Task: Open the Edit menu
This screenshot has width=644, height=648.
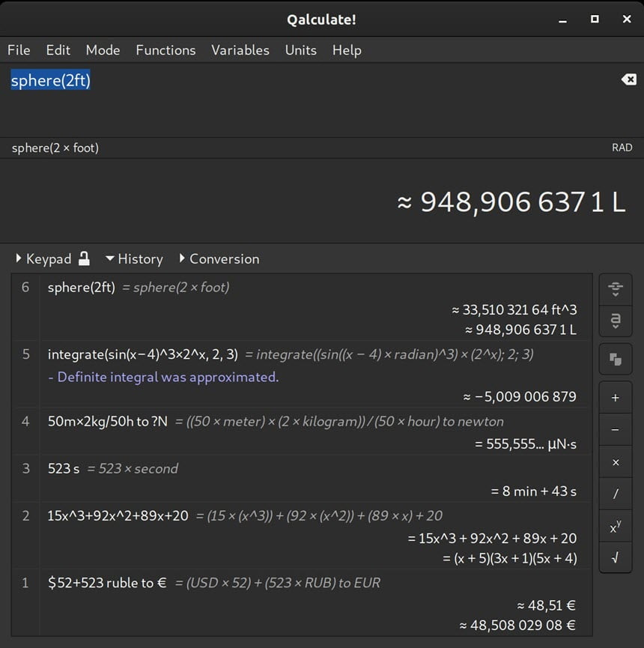Action: tap(58, 50)
